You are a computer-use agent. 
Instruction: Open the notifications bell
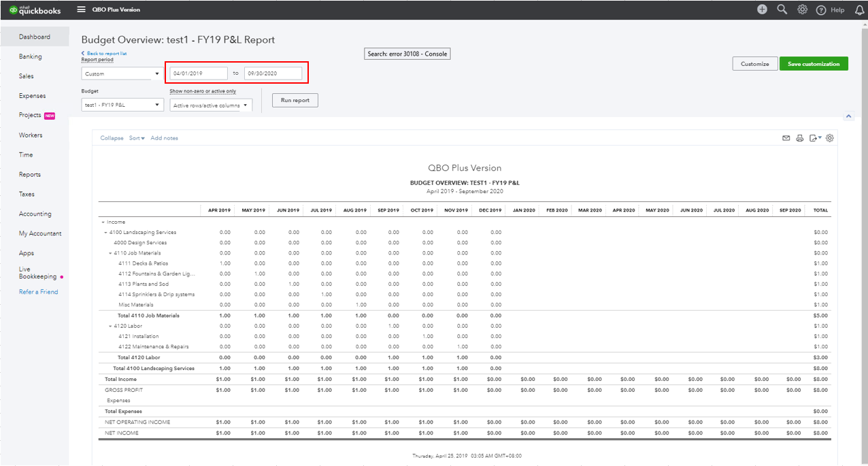tap(858, 10)
